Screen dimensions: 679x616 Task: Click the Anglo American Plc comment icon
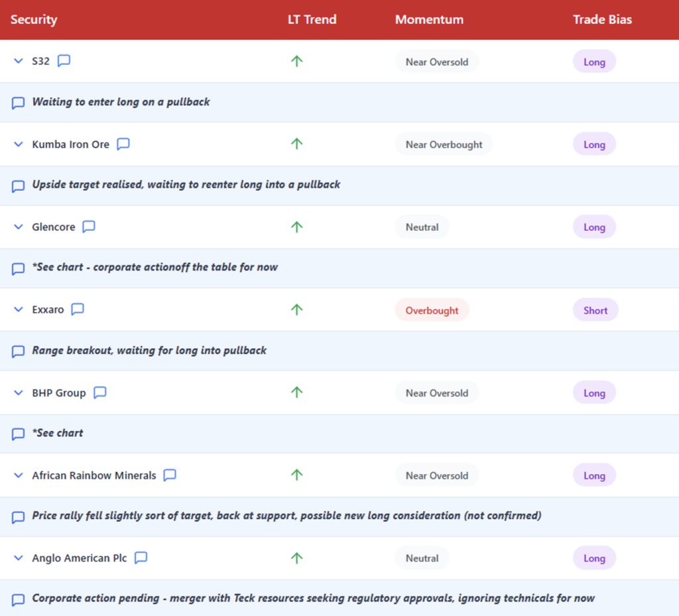coord(141,558)
